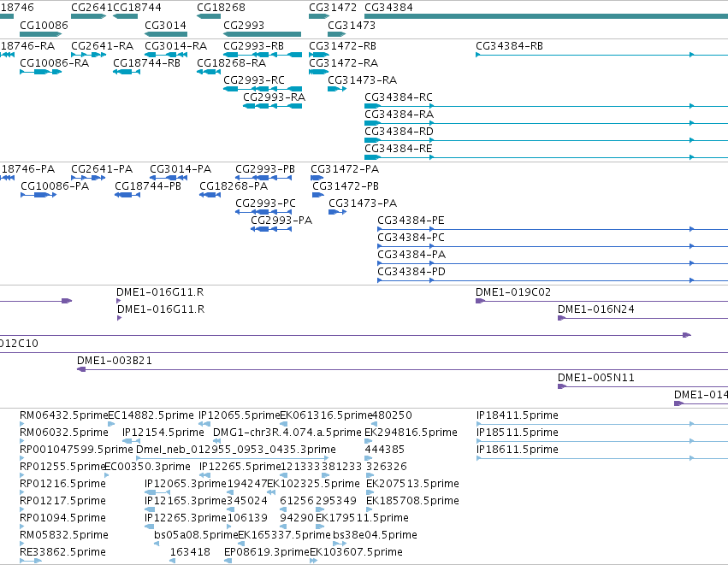Click transcript CG34384-RD
Screen dimensions: 728x565
(546, 140)
